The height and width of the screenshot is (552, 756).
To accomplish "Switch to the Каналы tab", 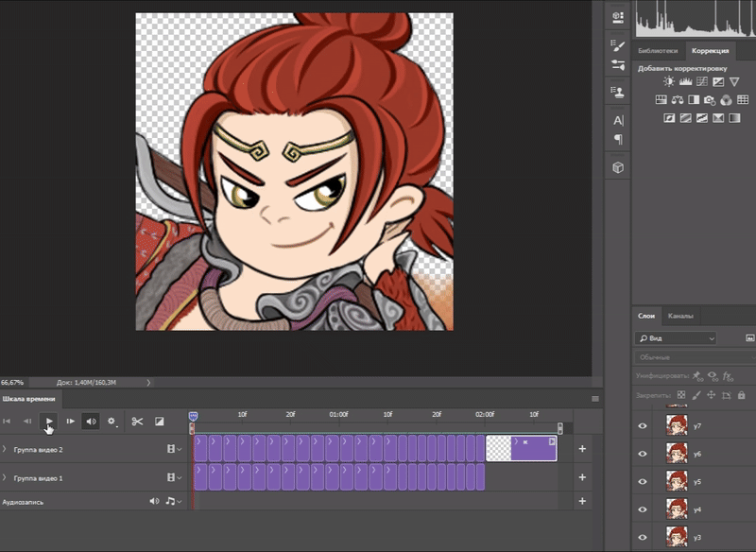I will (x=680, y=317).
